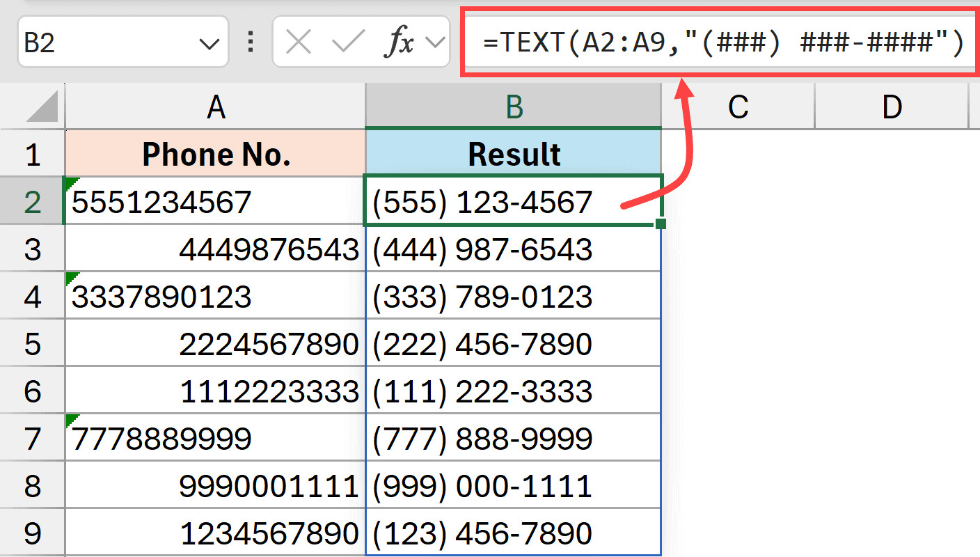The width and height of the screenshot is (980, 557).
Task: Expand the Name Box dropdown arrow
Action: tap(209, 45)
